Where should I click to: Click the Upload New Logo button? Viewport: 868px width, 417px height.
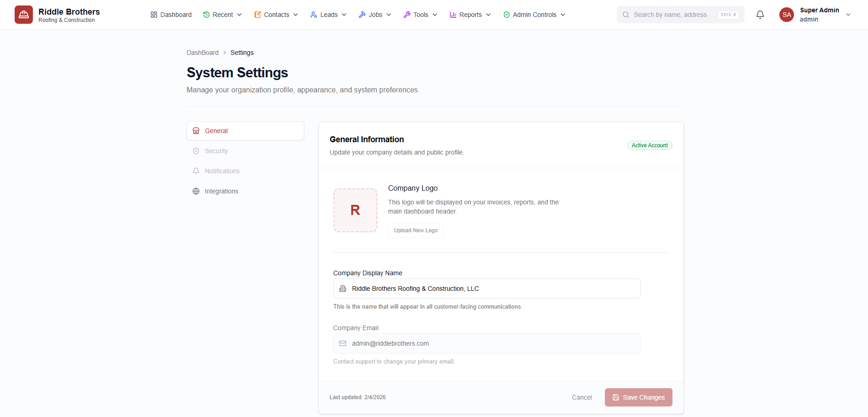pyautogui.click(x=415, y=230)
